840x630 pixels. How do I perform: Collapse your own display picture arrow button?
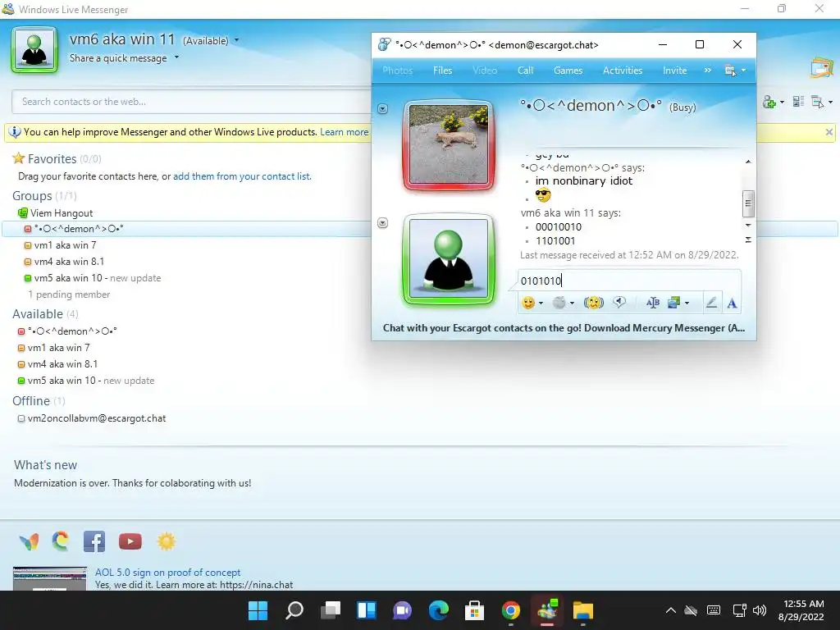tap(382, 223)
